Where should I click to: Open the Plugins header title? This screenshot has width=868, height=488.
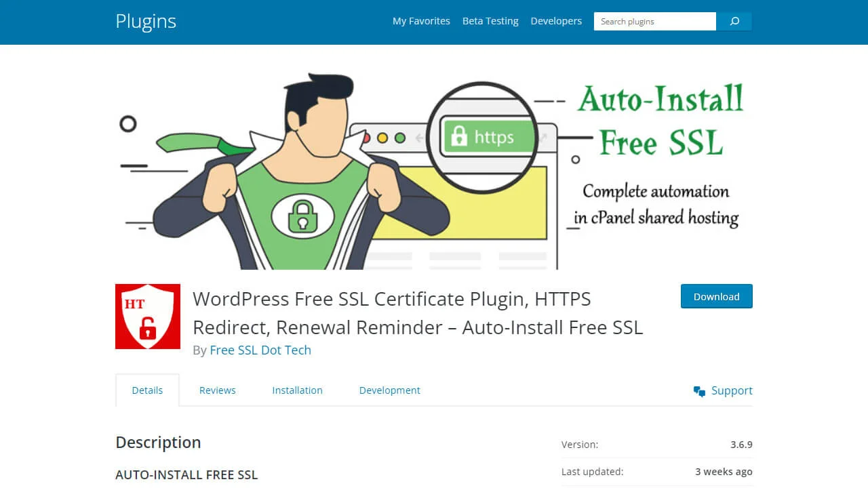146,21
